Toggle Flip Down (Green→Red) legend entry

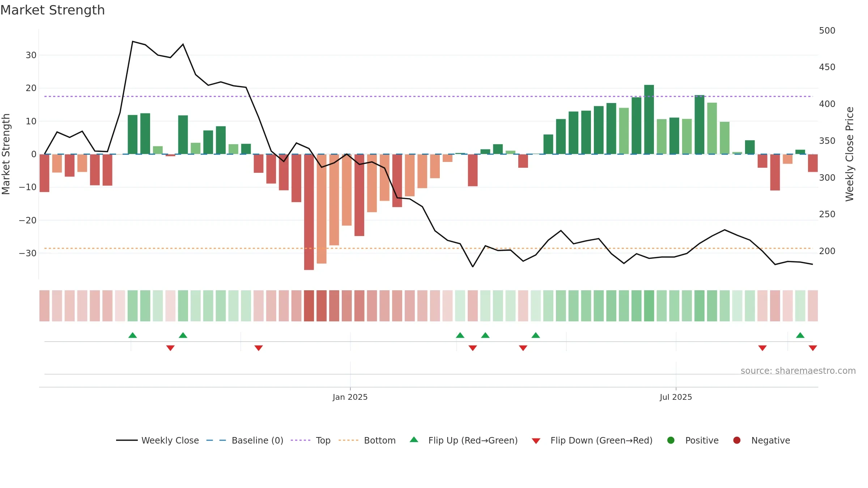(x=592, y=440)
